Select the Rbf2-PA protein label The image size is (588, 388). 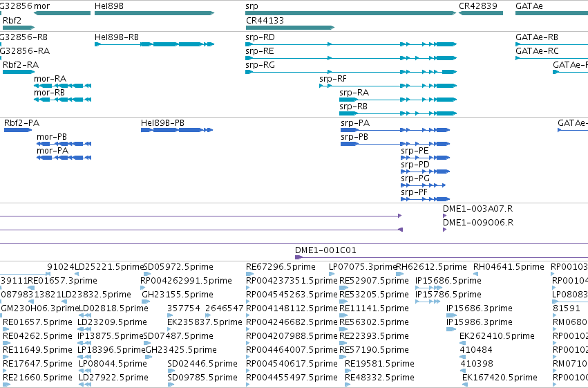coord(21,123)
